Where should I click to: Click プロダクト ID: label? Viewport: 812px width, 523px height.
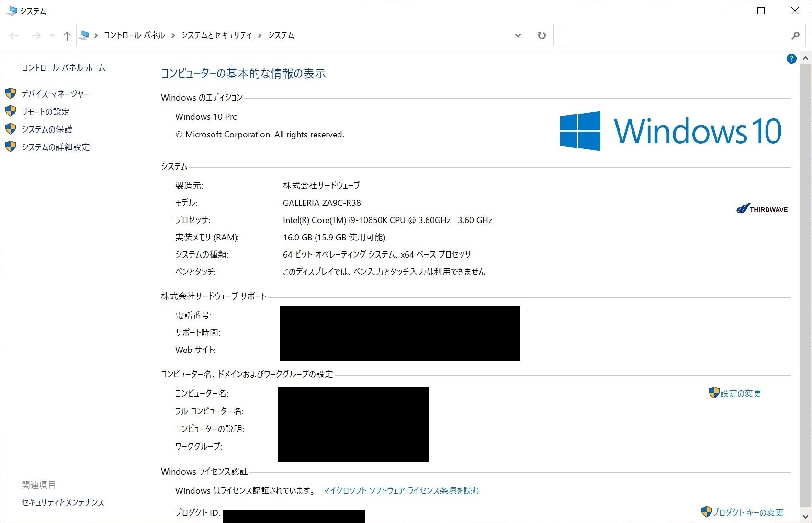198,512
